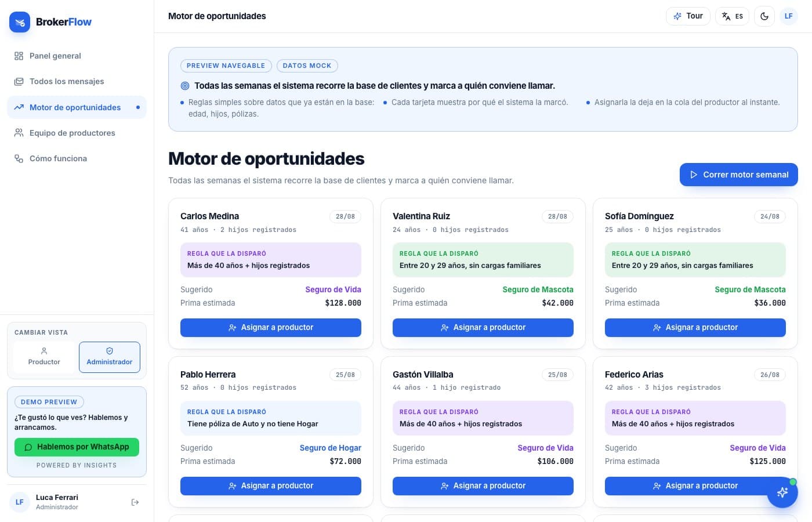Click the BrokerFlow logo icon
This screenshot has width=812, height=522.
20,22
